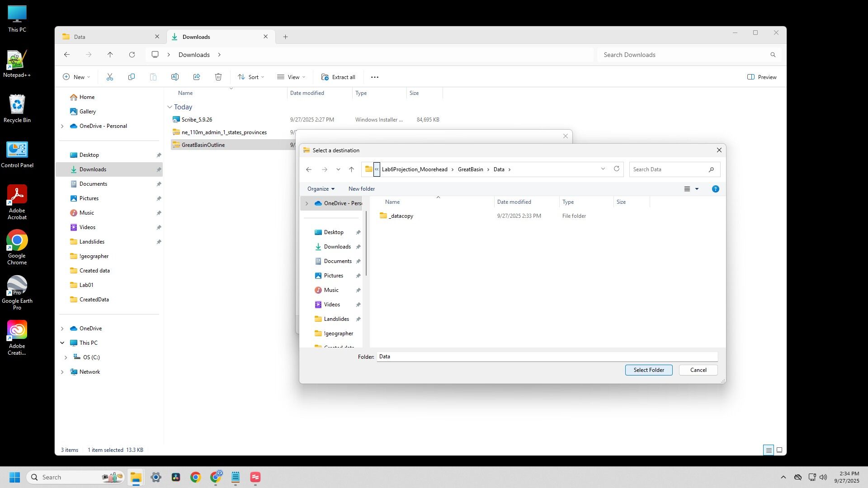The height and width of the screenshot is (488, 868).
Task: Click the dialog's Up one level arrow
Action: [351, 169]
